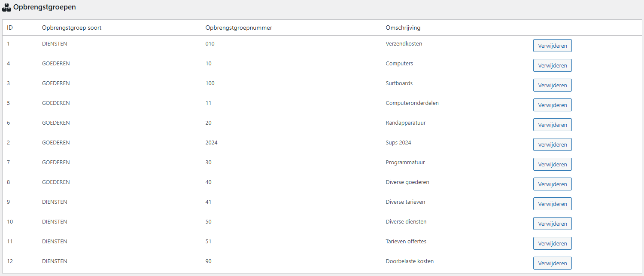This screenshot has width=644, height=276.
Task: Remove the Doorbelaste kosten row
Action: tap(552, 263)
